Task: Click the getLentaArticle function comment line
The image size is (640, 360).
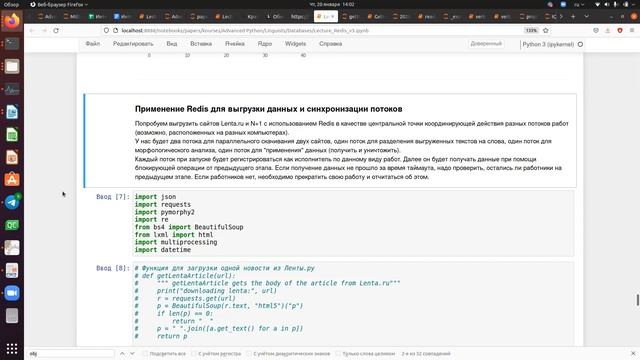Action: (x=185, y=276)
